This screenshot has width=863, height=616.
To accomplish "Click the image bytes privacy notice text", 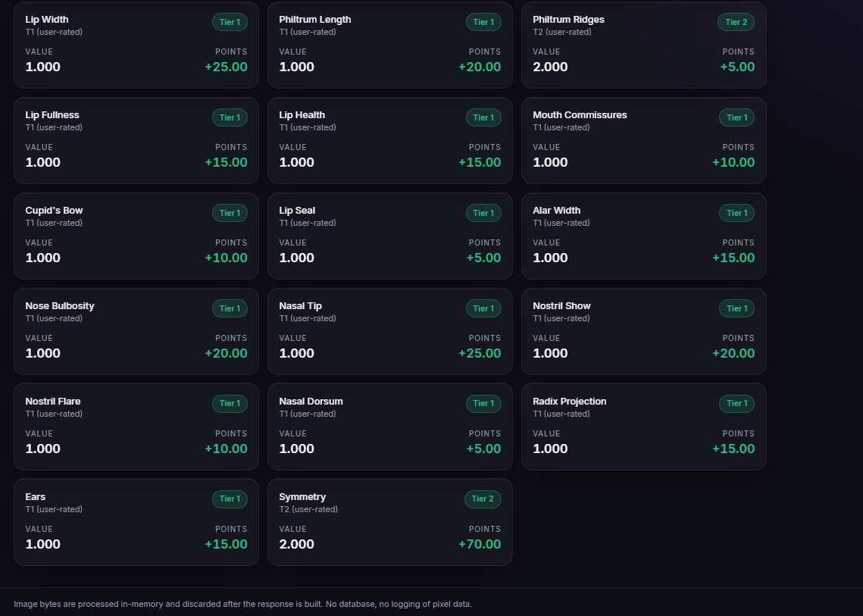I will (x=242, y=604).
